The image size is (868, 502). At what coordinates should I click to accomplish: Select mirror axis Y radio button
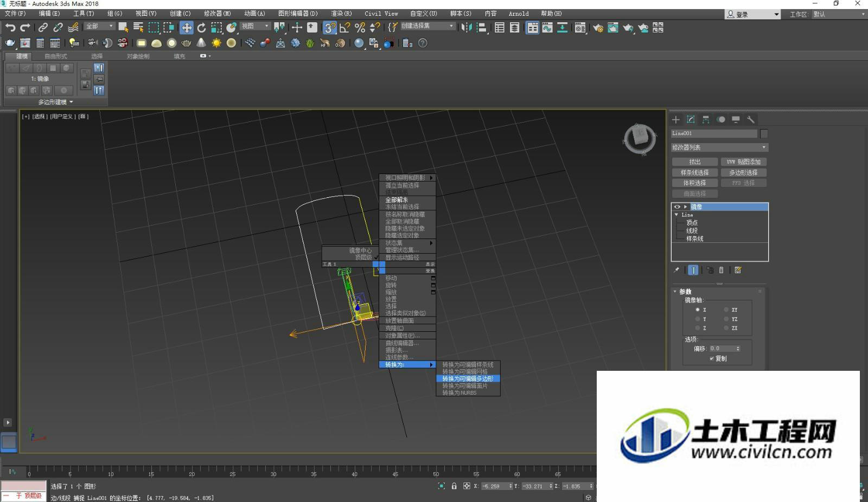[x=698, y=319]
